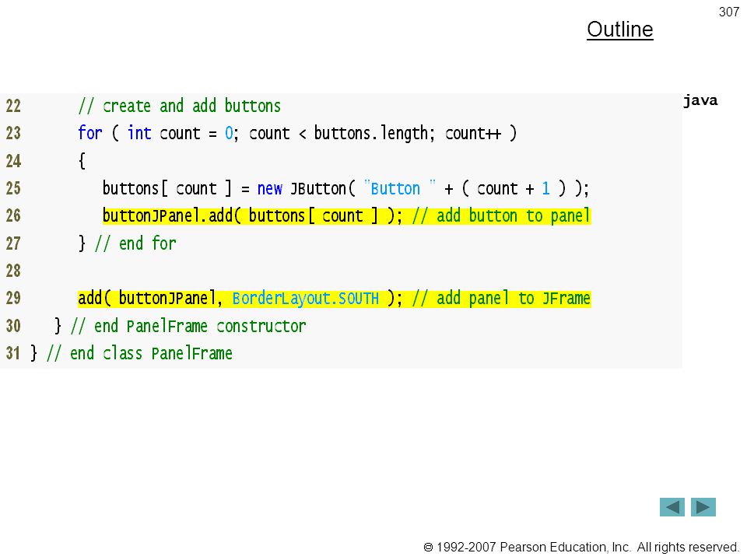Image resolution: width=747 pixels, height=560 pixels.
Task: Click 'buttons.length' in the loop condition
Action: tap(371, 133)
